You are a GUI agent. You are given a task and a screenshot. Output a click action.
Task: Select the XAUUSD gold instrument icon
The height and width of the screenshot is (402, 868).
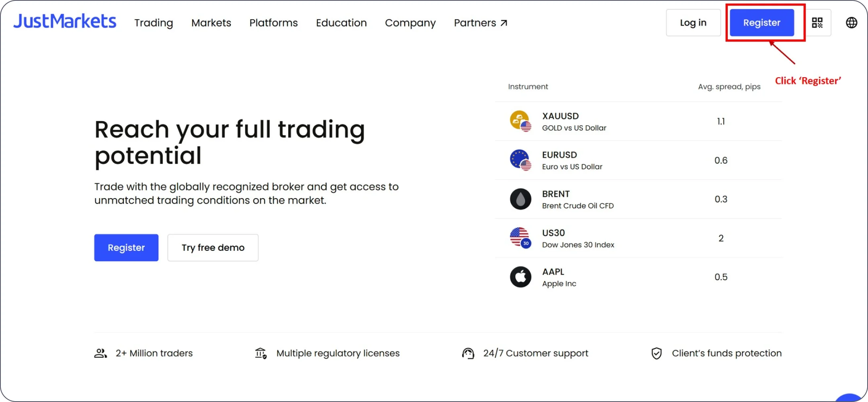[x=520, y=121]
